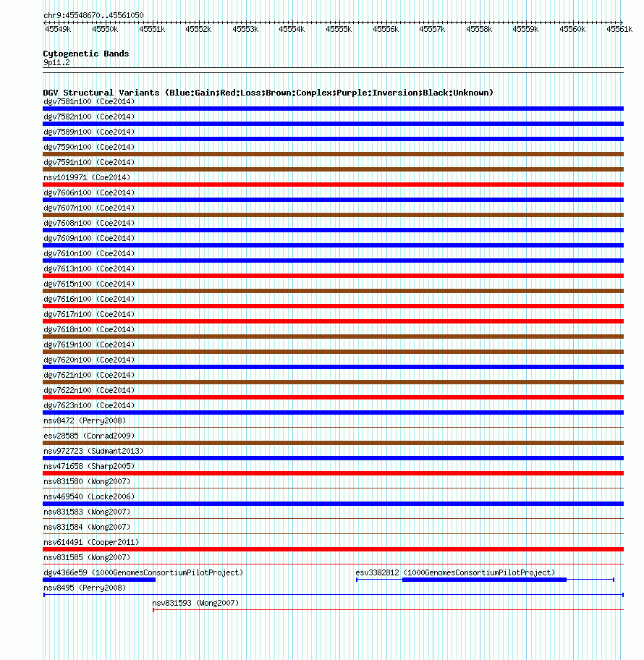Click the esv3382812 1000Genomes label

click(x=455, y=572)
